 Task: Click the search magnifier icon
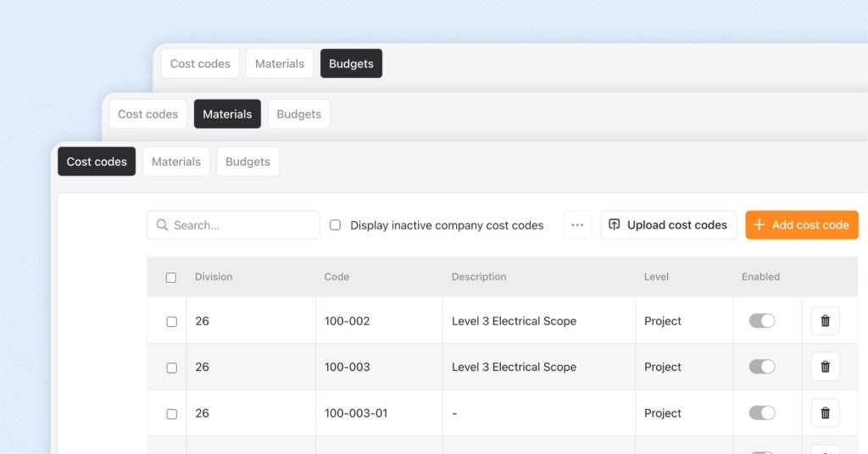click(162, 225)
